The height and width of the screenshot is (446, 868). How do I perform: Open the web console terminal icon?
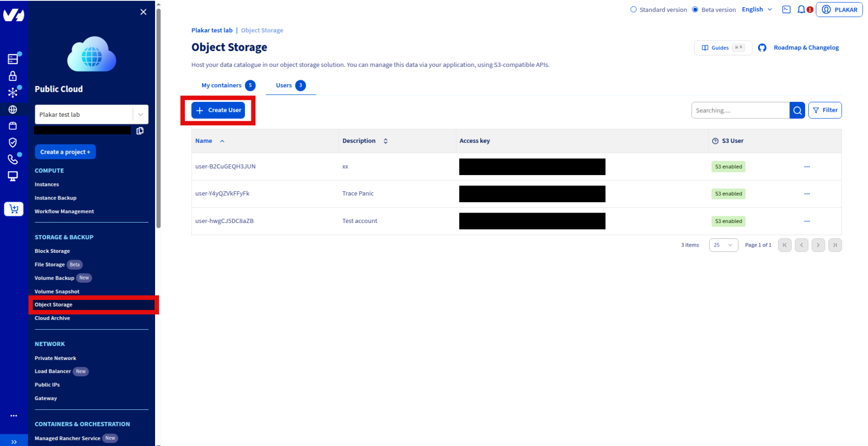786,9
